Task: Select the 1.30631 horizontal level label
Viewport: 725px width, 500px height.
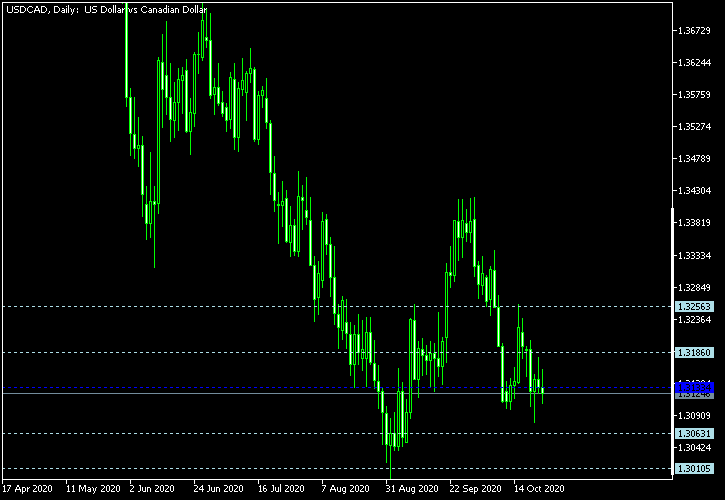Action: pos(694,434)
